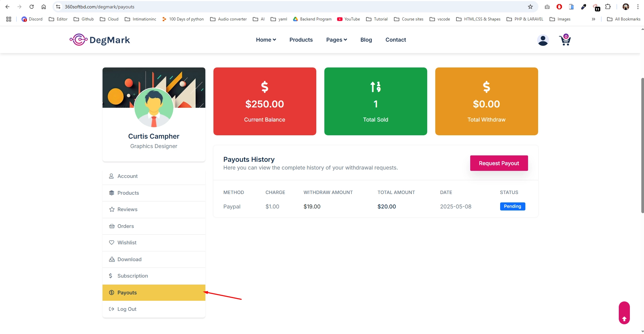The height and width of the screenshot is (334, 644).
Task: Click the dollar icon on Current Balance card
Action: tap(265, 87)
